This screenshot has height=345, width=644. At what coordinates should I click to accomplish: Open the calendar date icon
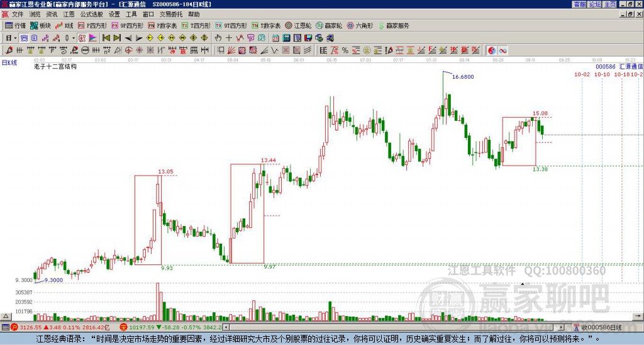point(275,38)
